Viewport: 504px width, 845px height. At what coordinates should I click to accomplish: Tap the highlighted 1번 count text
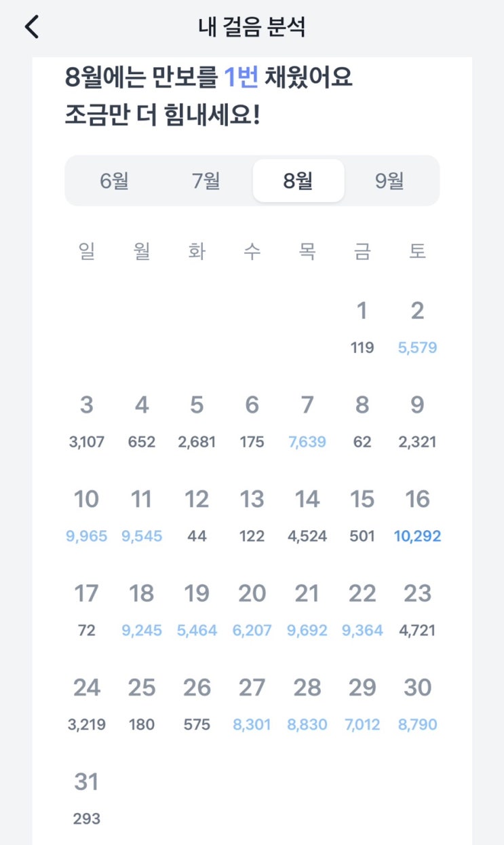click(x=241, y=78)
